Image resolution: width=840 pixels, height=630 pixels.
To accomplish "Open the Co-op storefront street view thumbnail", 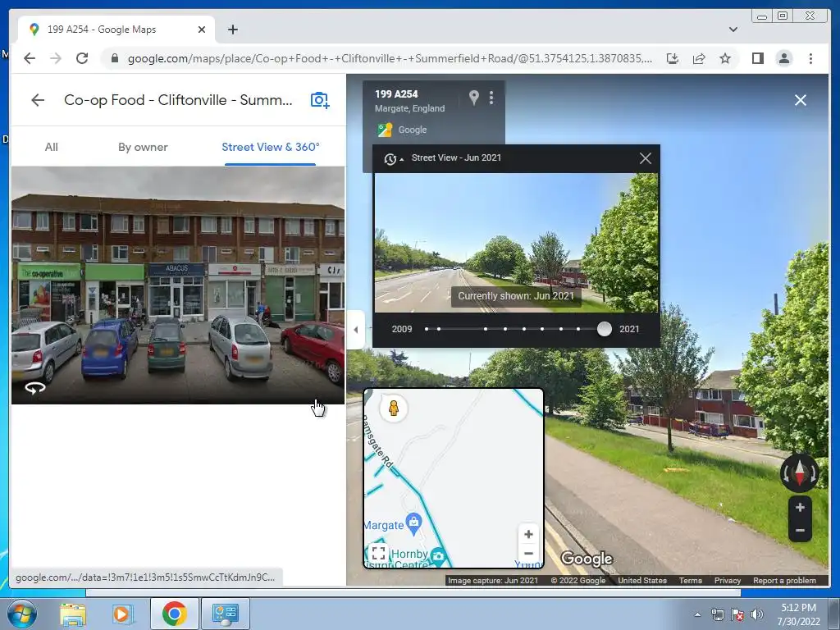I will [x=178, y=285].
